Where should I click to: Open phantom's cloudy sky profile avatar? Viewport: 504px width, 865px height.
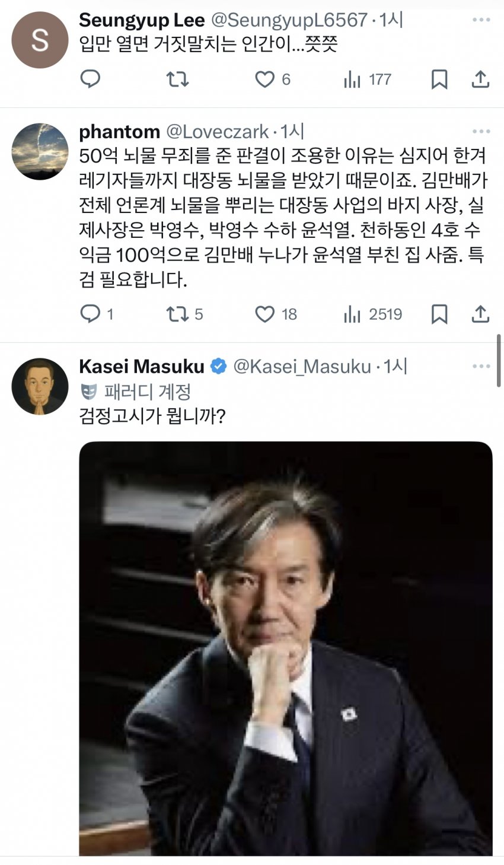40,151
